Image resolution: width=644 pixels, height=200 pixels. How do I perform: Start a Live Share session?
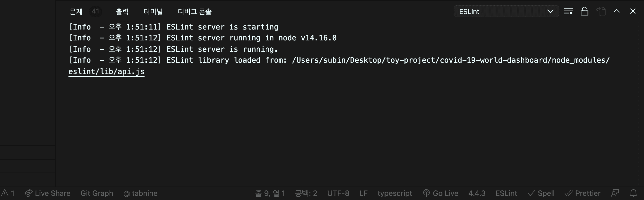pos(48,193)
